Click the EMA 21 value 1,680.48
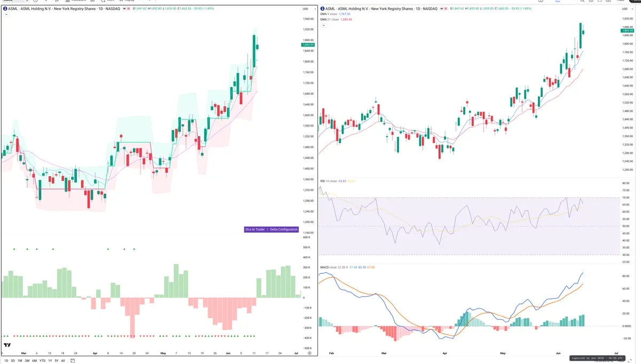The image size is (641, 364). [x=346, y=19]
